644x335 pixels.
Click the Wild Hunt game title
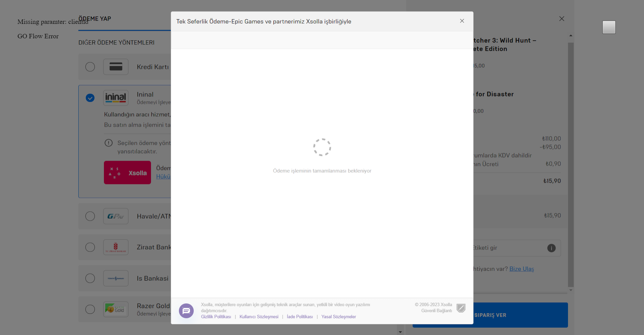point(505,44)
